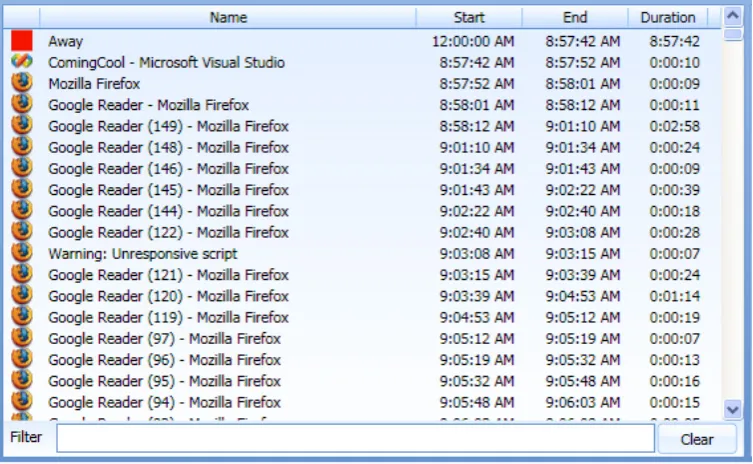Select Google Reader (120) - Mozilla Firefox entry
Image resolution: width=753 pixels, height=464 pixels.
point(168,296)
